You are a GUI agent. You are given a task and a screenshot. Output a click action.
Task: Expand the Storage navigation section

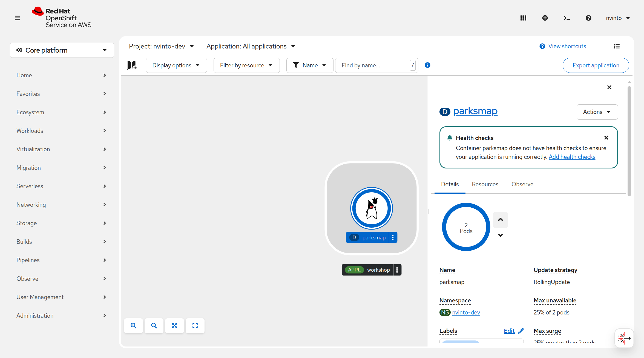pos(62,223)
